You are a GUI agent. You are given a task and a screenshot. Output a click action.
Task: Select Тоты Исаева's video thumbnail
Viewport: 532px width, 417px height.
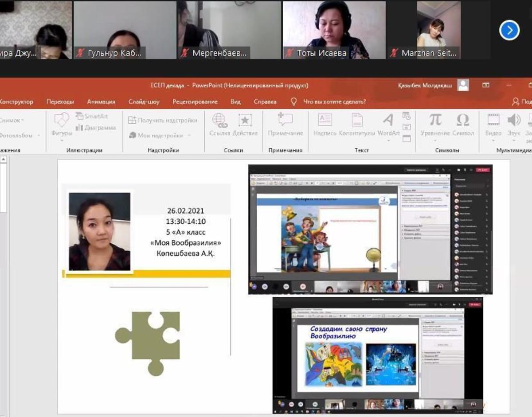[334, 30]
